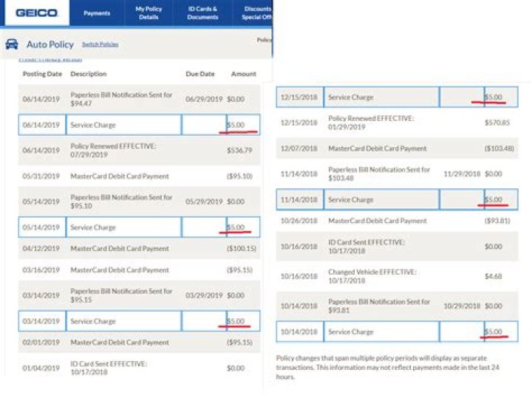Viewport: 532px width, 398px height.
Task: Click the Amount column header
Action: click(243, 74)
